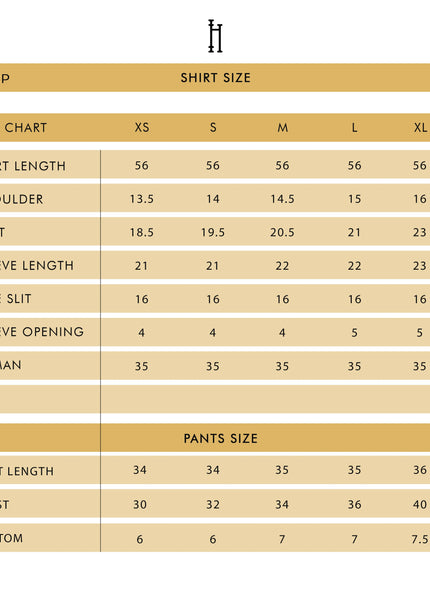This screenshot has width=430, height=602.
Task: Select pants waist value 32
Action: [213, 504]
